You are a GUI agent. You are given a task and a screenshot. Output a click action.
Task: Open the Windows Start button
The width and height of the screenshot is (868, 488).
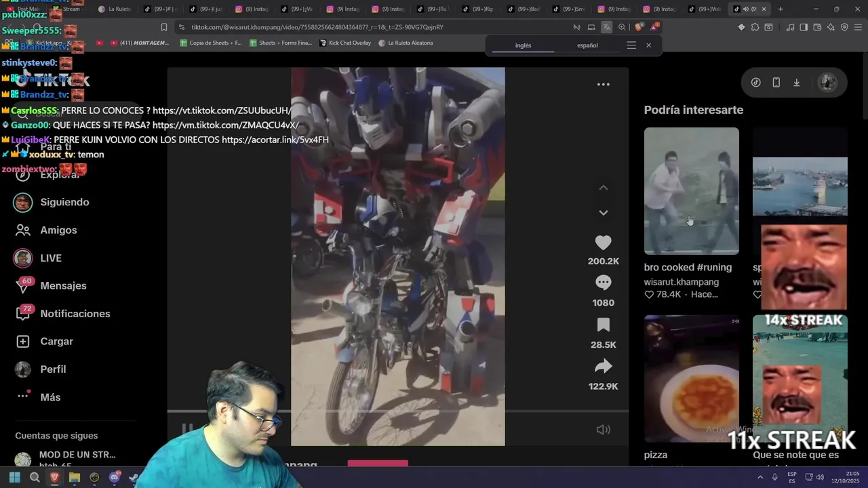click(14, 477)
